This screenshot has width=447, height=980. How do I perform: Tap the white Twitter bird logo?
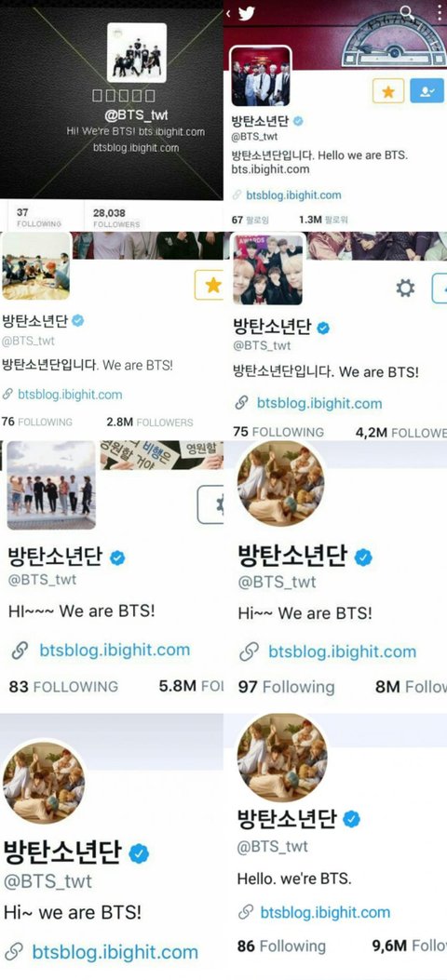[246, 13]
